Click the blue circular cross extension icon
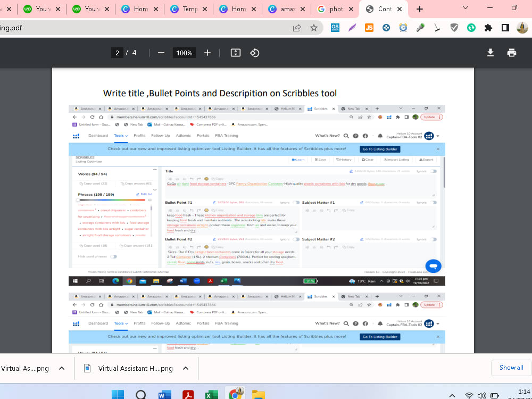532x399 pixels. (x=386, y=28)
